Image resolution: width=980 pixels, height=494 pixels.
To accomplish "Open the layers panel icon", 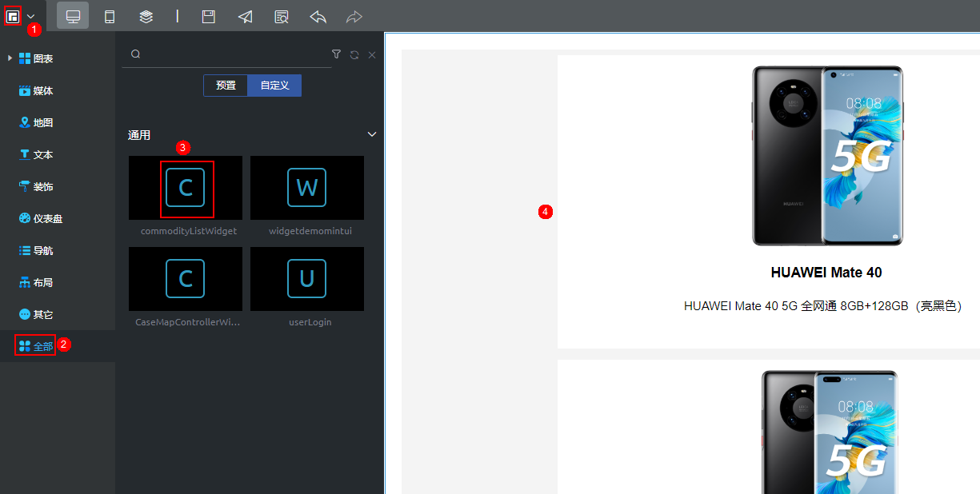I will tap(146, 17).
